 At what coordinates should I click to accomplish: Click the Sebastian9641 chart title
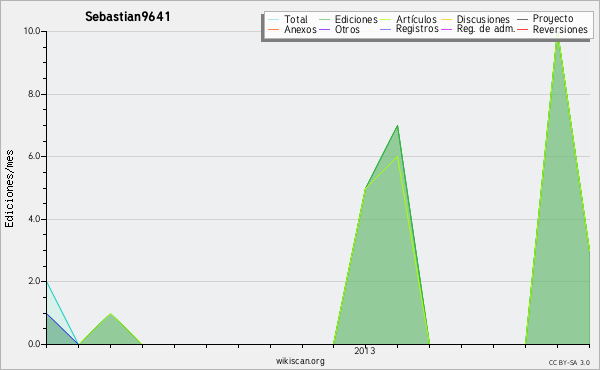(128, 17)
